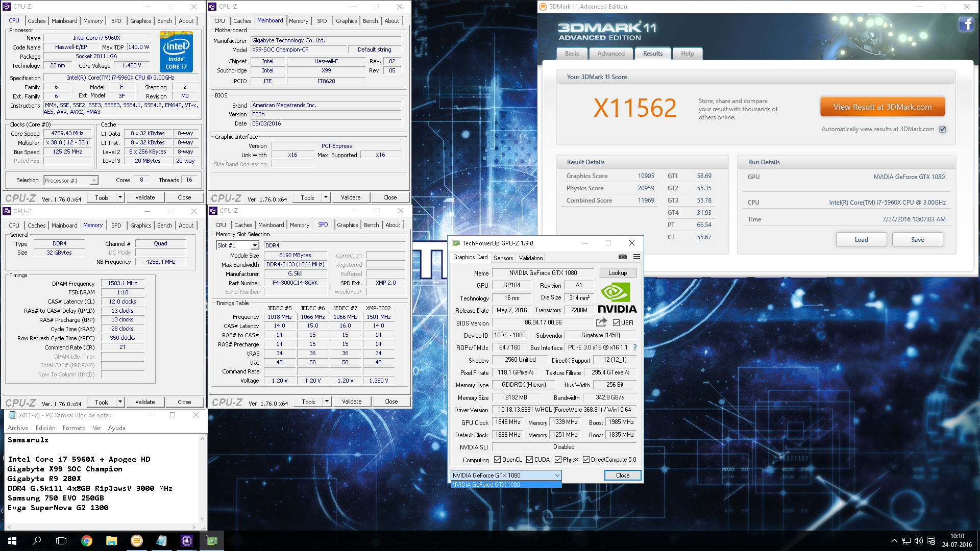980x551 pixels.
Task: Toggle the OpenCL checkbox
Action: pyautogui.click(x=497, y=460)
